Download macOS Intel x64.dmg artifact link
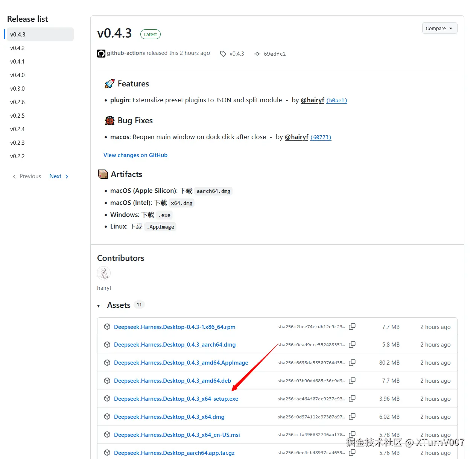Image resolution: width=476 pixels, height=459 pixels. click(x=182, y=203)
